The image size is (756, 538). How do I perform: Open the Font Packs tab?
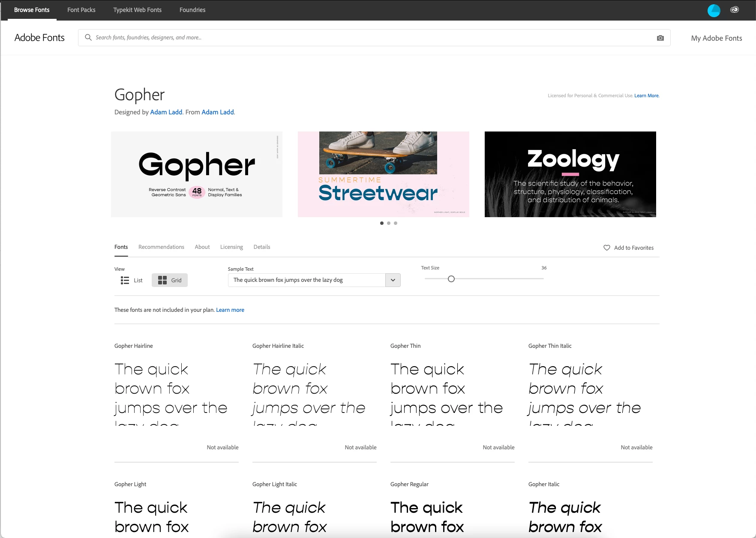pos(81,10)
